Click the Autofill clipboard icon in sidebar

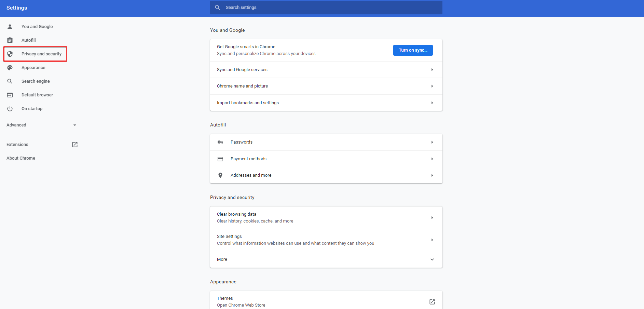[x=10, y=40]
